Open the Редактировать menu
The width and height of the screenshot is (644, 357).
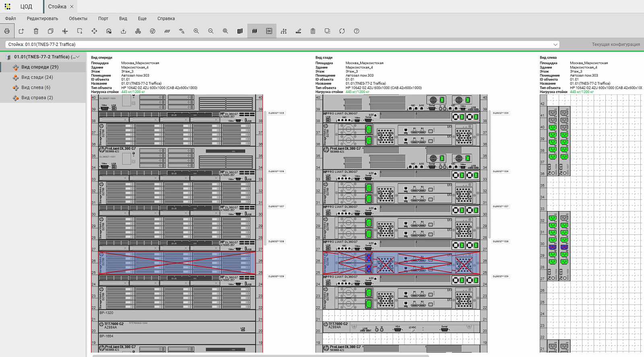(x=42, y=19)
